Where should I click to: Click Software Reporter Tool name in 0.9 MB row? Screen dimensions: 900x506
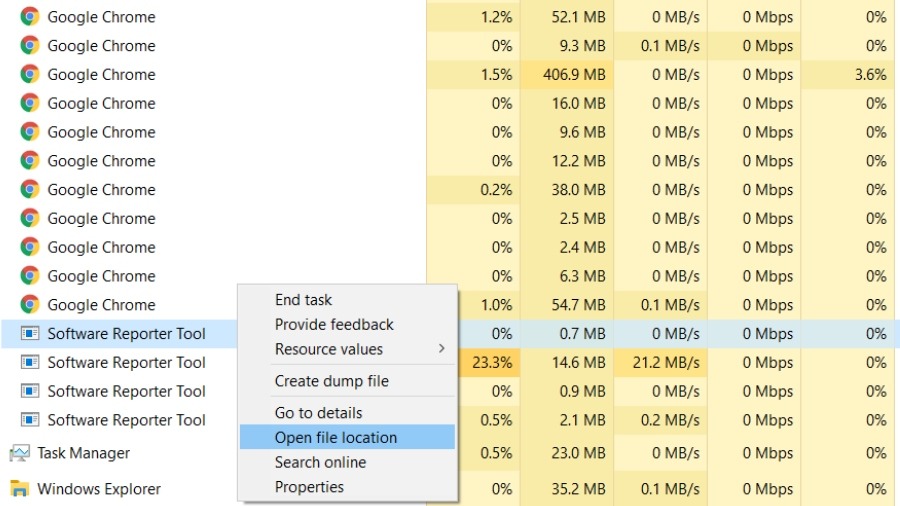pos(126,391)
